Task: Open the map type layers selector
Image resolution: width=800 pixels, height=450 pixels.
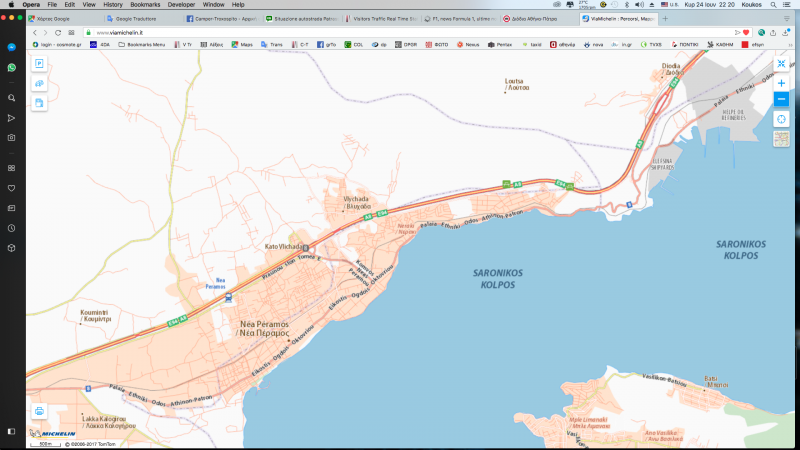Action: click(781, 139)
